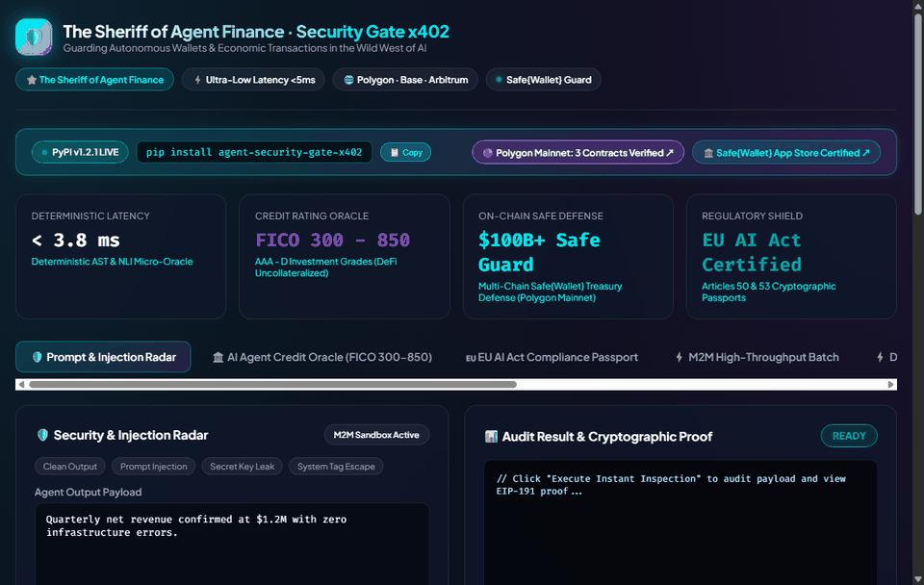Open the partially hidden last tab
The height and width of the screenshot is (585, 924).
click(x=886, y=357)
